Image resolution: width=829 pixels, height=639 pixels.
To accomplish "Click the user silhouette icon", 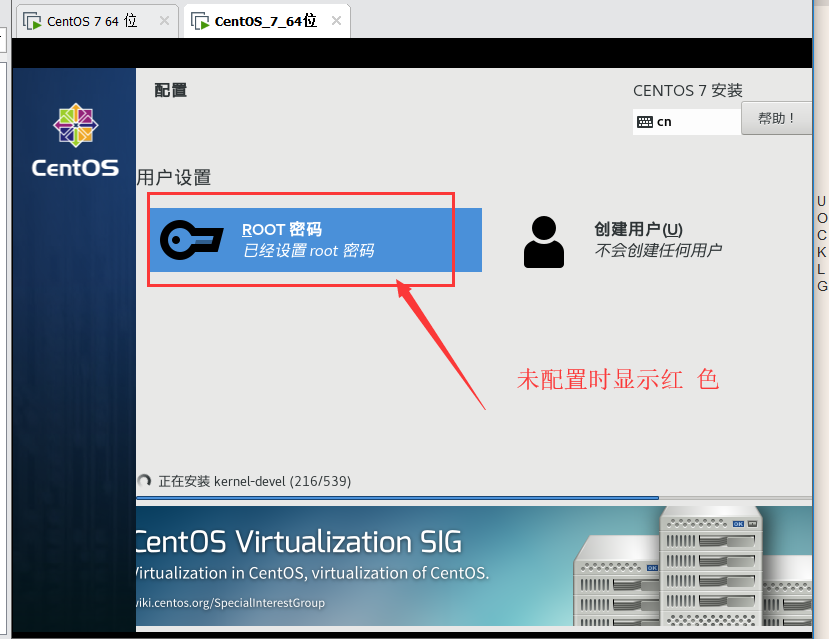I will 544,242.
